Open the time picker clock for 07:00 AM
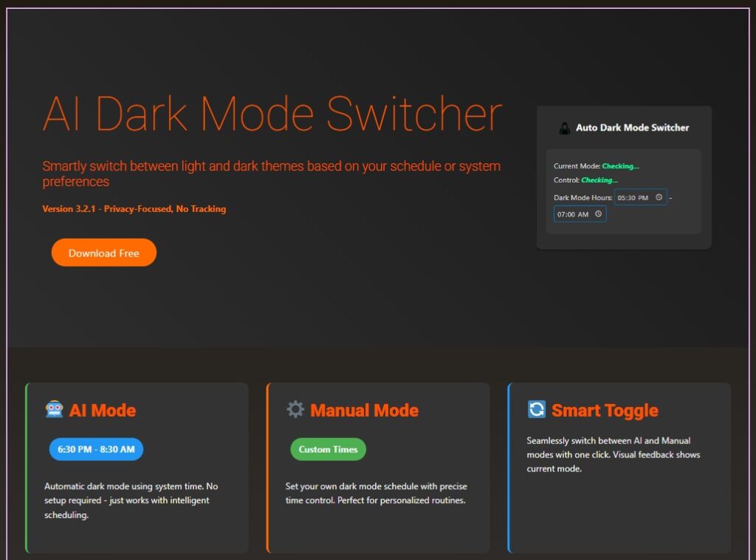This screenshot has width=756, height=560. click(598, 214)
